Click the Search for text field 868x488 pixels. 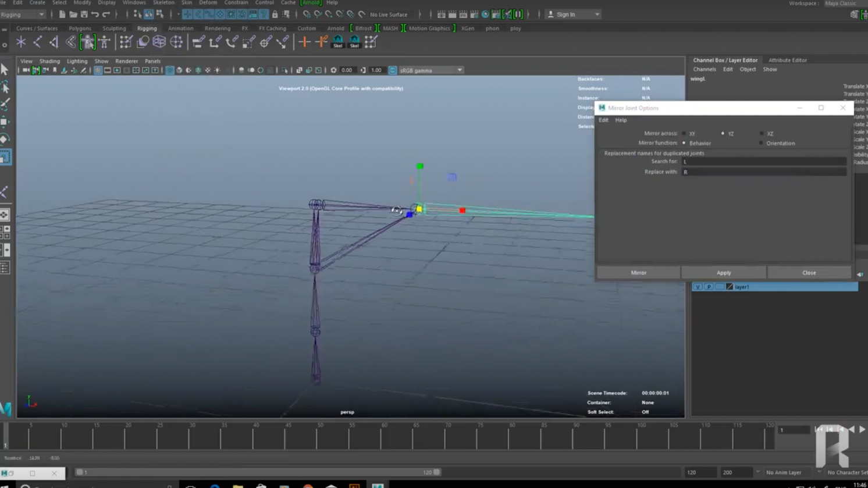tap(763, 162)
